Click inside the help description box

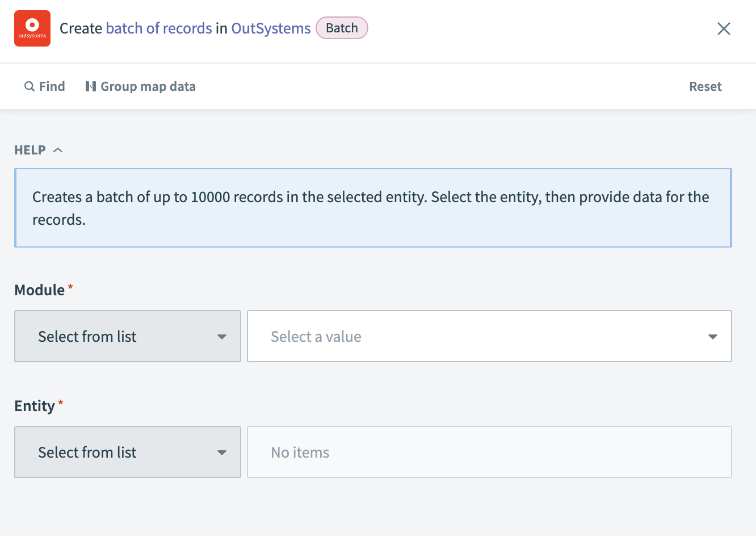click(373, 208)
